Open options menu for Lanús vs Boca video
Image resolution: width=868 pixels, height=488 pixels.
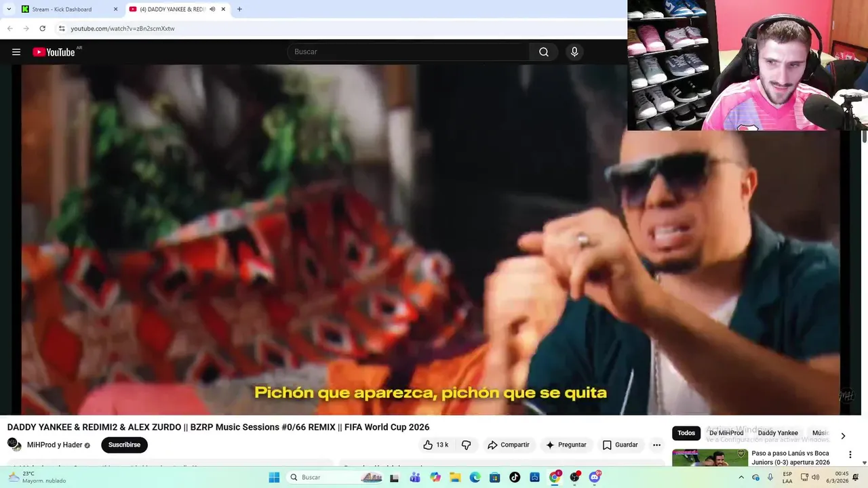[x=850, y=455]
